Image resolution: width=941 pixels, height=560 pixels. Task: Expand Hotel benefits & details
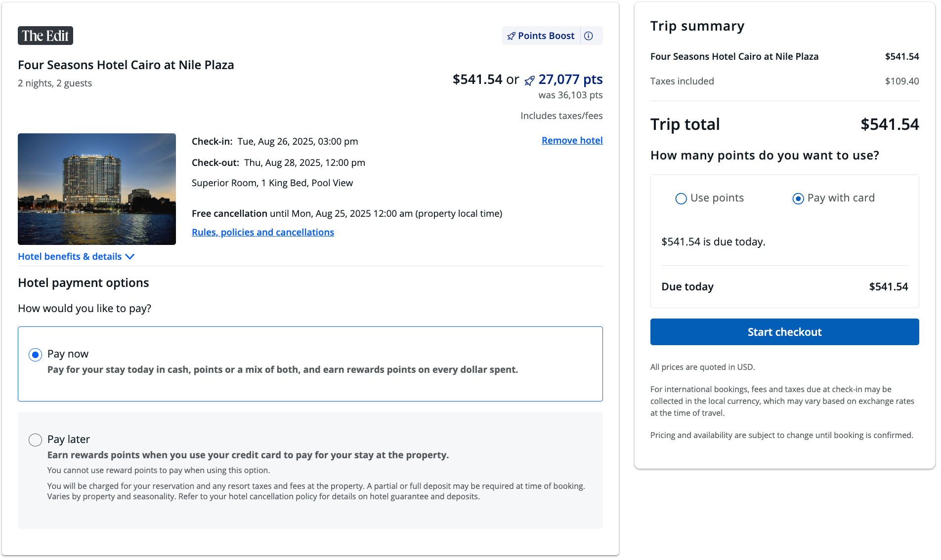point(76,256)
